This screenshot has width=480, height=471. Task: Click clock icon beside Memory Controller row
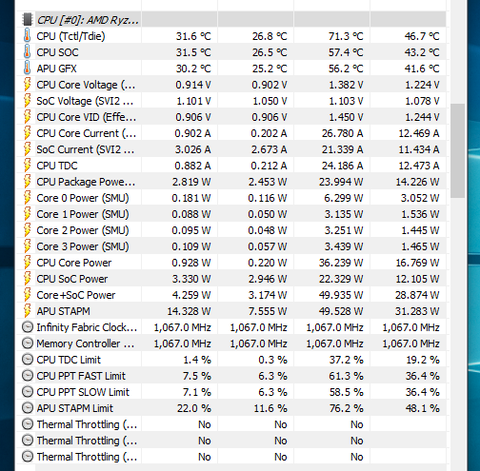point(27,343)
